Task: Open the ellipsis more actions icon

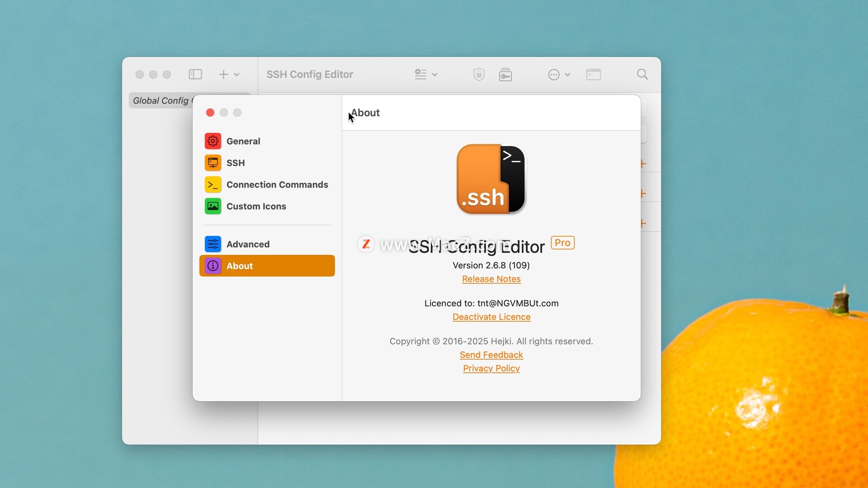Action: pos(554,75)
